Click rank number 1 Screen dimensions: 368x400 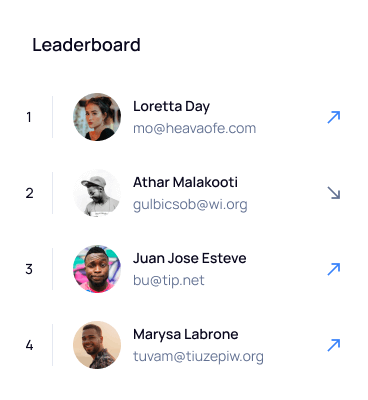[x=29, y=117]
